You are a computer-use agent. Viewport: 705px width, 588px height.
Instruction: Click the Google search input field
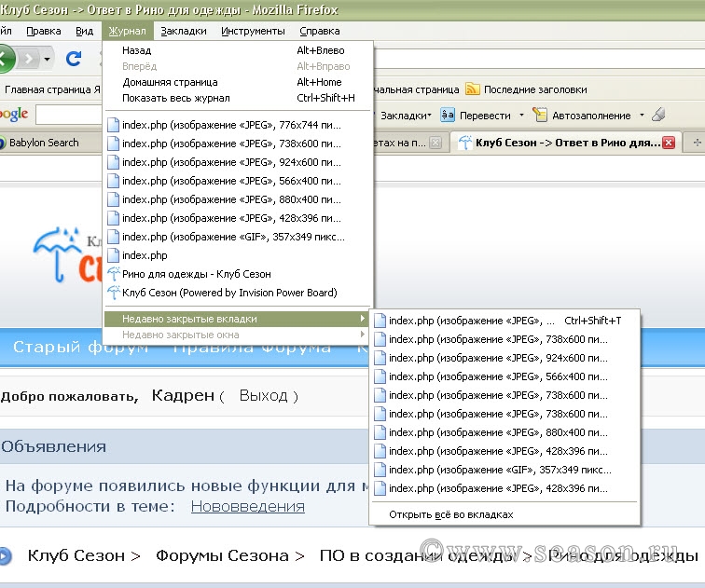pyautogui.click(x=69, y=115)
